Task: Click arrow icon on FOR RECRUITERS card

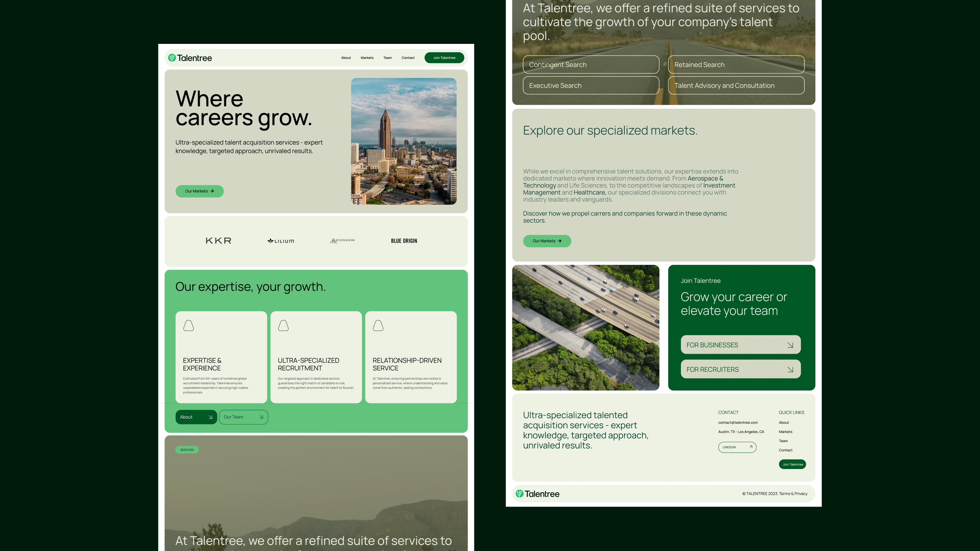Action: 790,369
